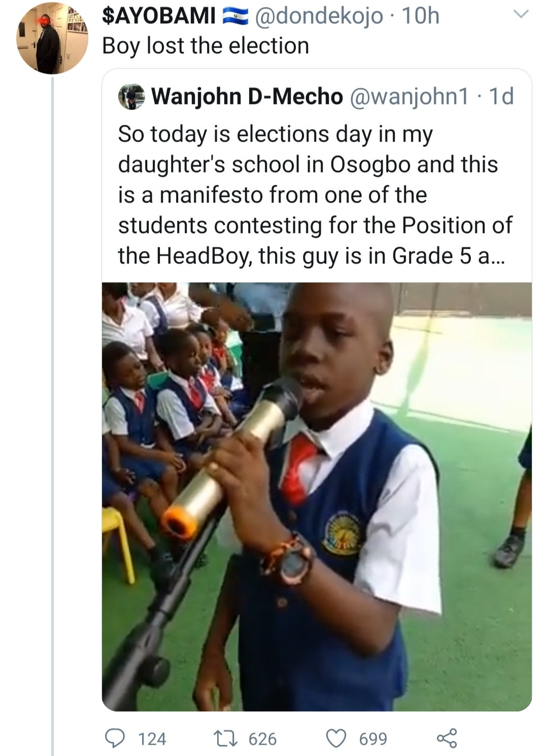Open $AYOBAMI's round profile picture
The width and height of the screenshot is (548, 756).
52,39
